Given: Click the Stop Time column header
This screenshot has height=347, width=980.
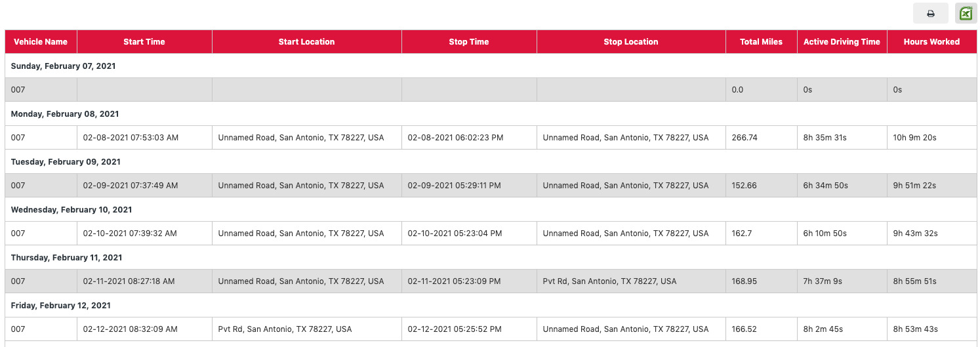Looking at the screenshot, I should (x=469, y=42).
